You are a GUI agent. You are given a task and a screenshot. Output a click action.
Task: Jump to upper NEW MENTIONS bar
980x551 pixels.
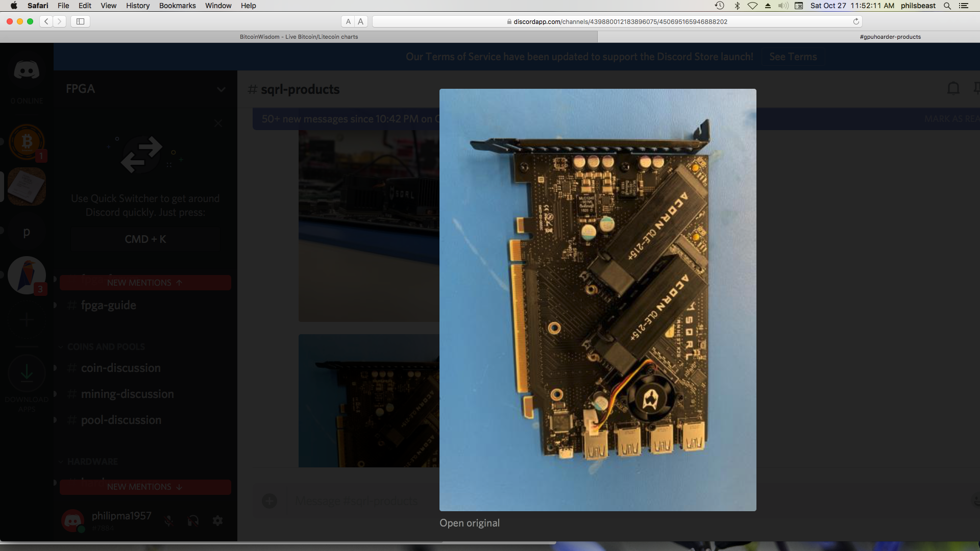[x=145, y=283]
